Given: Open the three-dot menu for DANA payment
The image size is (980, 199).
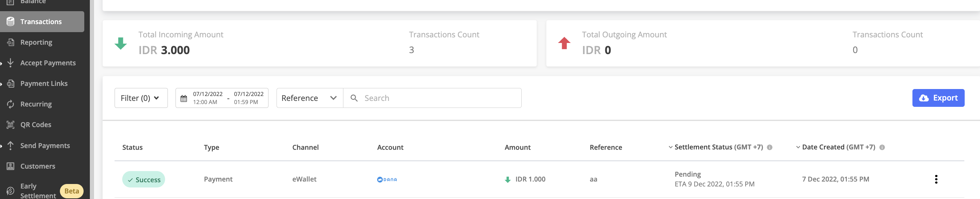Looking at the screenshot, I should click(x=936, y=179).
